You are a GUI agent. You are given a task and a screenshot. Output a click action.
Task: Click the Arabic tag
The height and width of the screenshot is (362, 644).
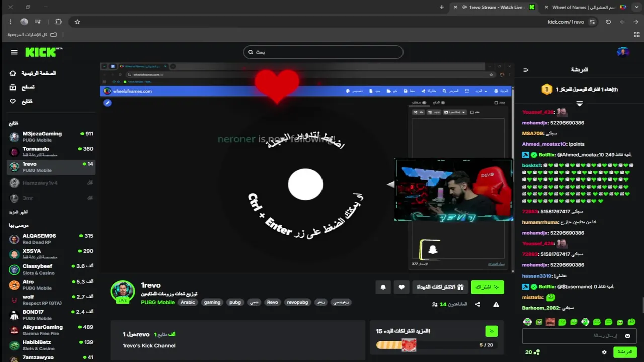point(188,302)
